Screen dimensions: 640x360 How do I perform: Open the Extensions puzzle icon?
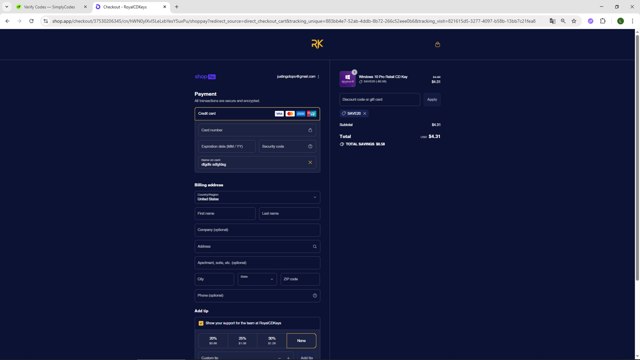[x=602, y=21]
